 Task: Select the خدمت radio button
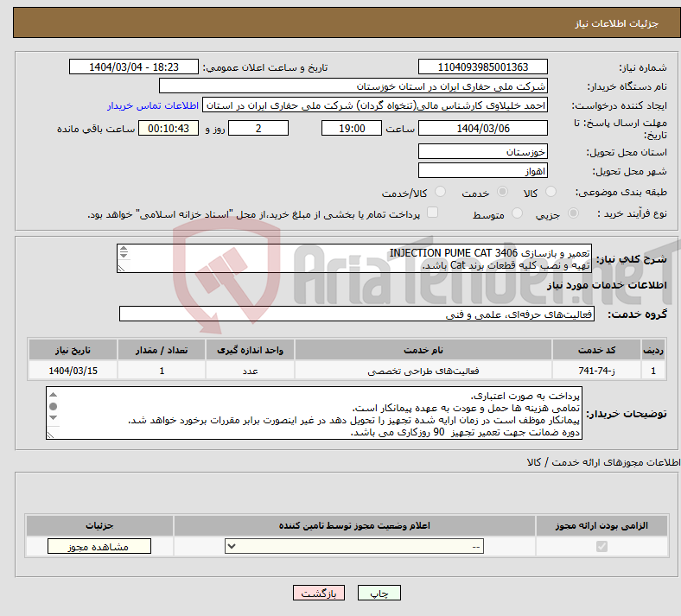click(502, 192)
